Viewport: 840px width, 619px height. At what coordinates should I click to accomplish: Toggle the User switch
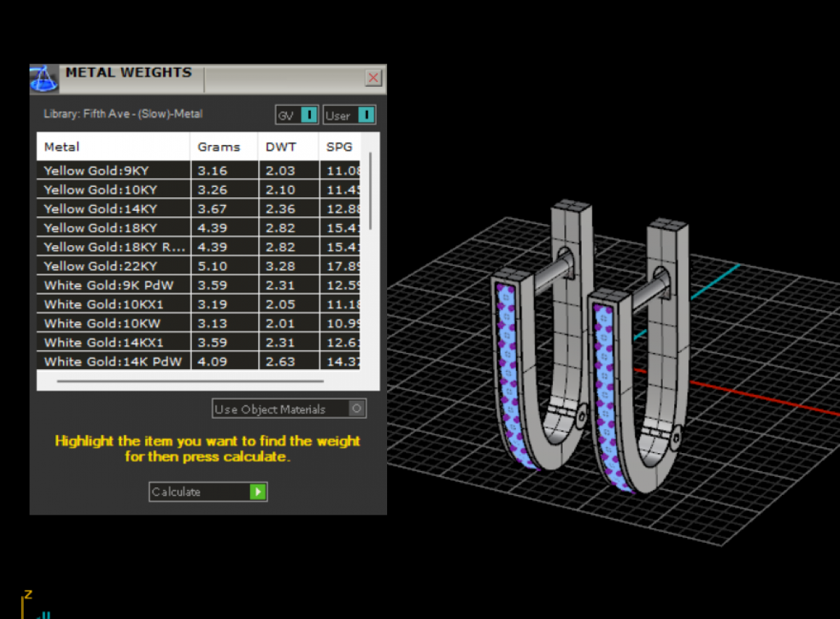[366, 115]
